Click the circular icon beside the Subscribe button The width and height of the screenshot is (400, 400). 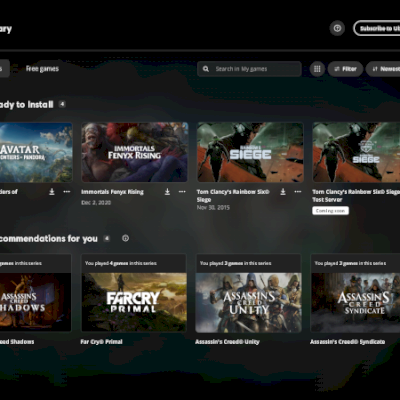coord(337,28)
